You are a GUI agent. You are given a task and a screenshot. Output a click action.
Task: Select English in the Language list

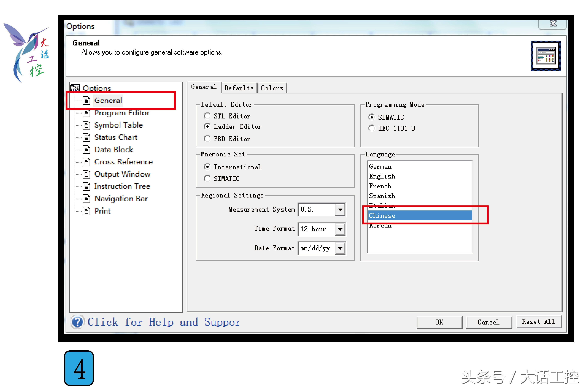(x=382, y=176)
